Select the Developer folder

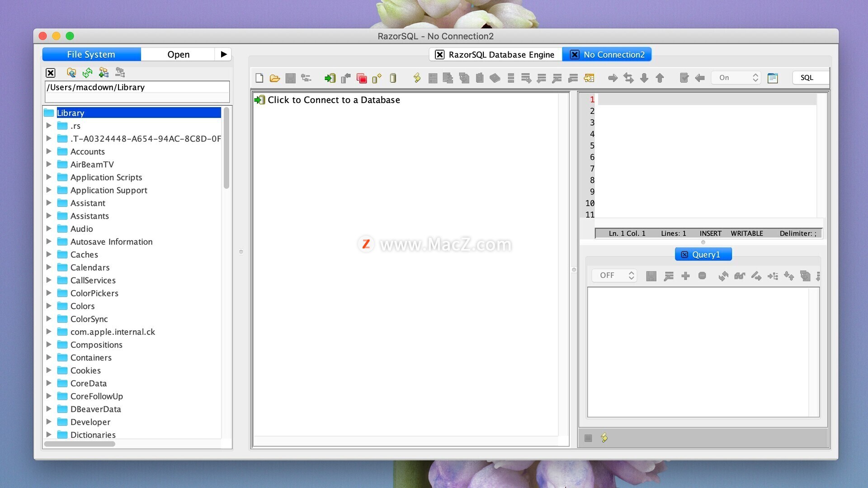point(90,422)
